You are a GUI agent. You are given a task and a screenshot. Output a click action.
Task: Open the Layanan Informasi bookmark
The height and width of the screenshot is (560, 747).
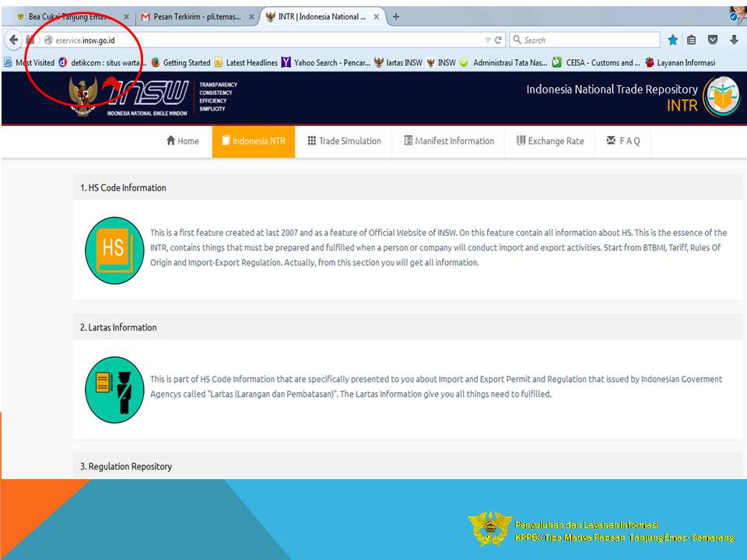point(680,62)
